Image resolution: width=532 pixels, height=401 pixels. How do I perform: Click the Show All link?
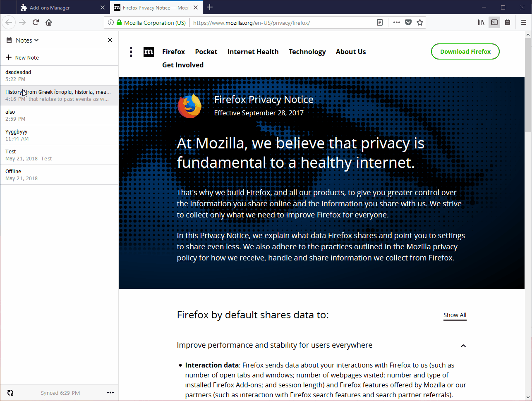pos(455,315)
